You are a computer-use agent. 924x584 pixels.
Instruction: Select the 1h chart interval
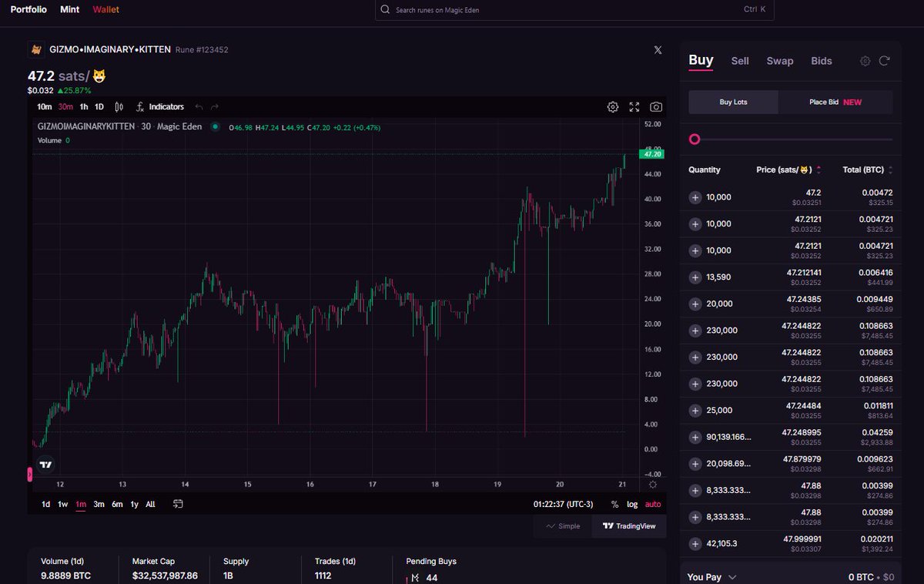pos(84,107)
